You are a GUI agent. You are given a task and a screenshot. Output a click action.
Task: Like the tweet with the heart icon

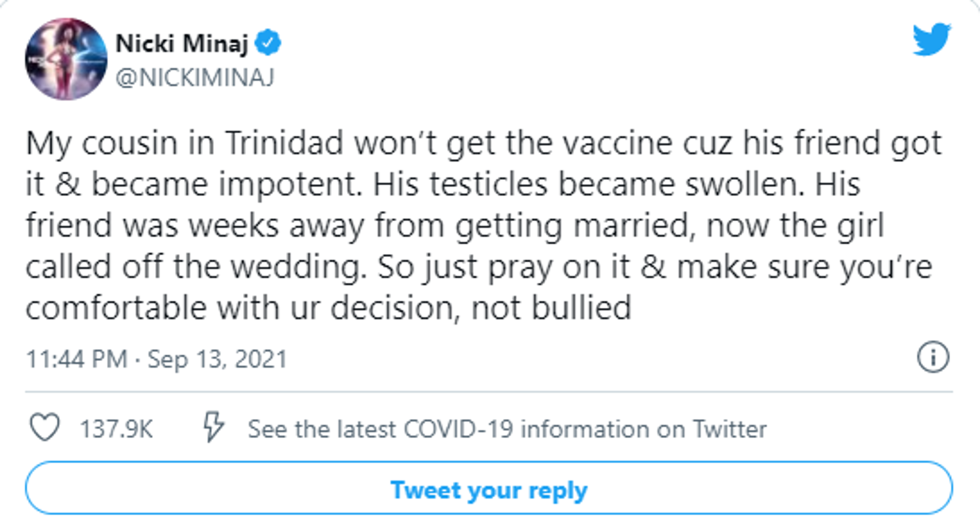pyautogui.click(x=45, y=427)
